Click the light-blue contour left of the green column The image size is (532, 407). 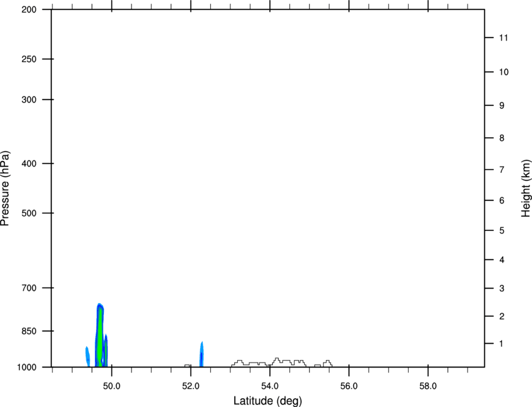(88, 356)
